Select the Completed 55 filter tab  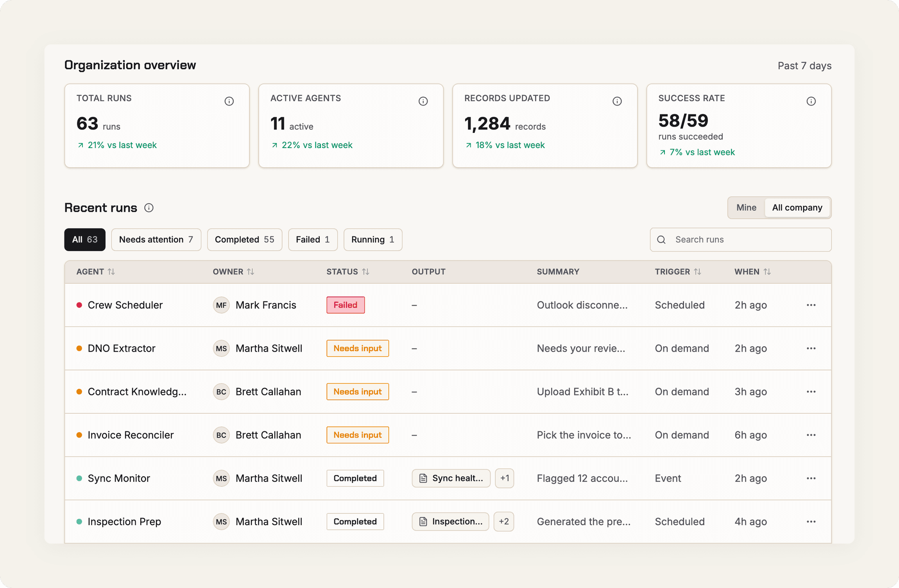[244, 239]
